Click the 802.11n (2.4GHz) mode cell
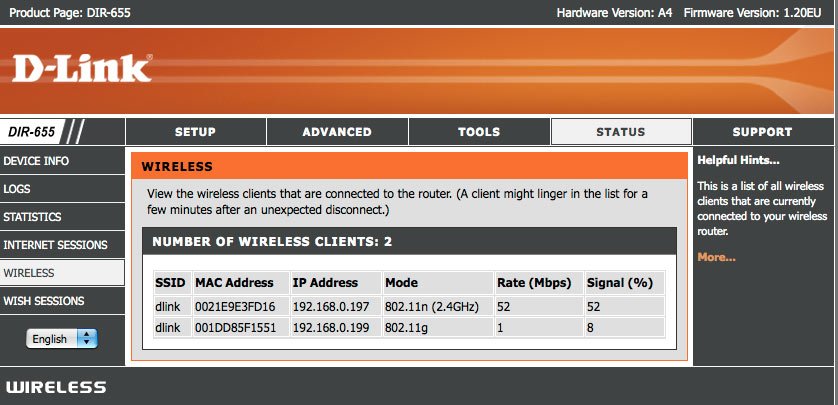This screenshot has height=405, width=838. click(x=438, y=307)
